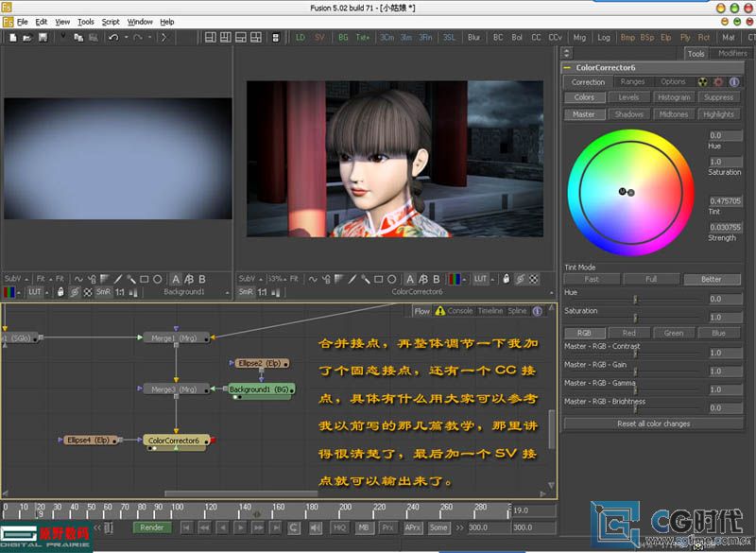
Task: Open the Script menu
Action: [x=111, y=22]
